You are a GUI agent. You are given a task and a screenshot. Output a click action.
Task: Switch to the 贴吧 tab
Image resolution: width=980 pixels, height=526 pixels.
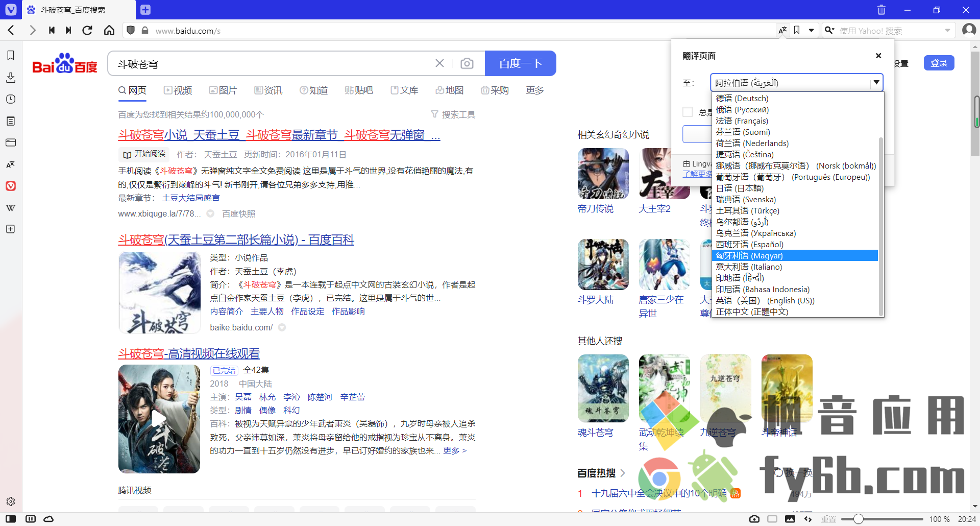[x=359, y=90]
